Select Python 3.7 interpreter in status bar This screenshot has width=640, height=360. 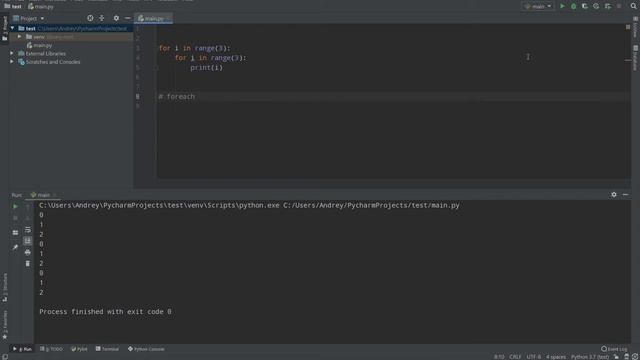tap(590, 357)
